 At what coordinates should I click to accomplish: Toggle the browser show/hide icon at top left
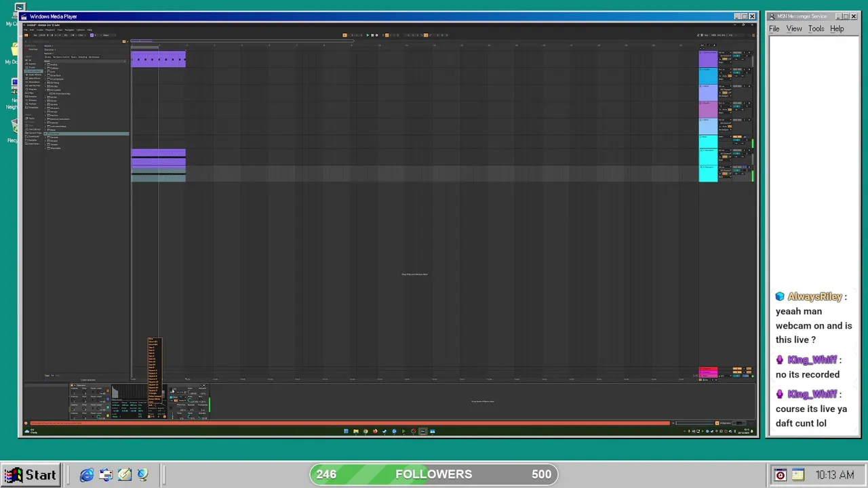coord(26,35)
